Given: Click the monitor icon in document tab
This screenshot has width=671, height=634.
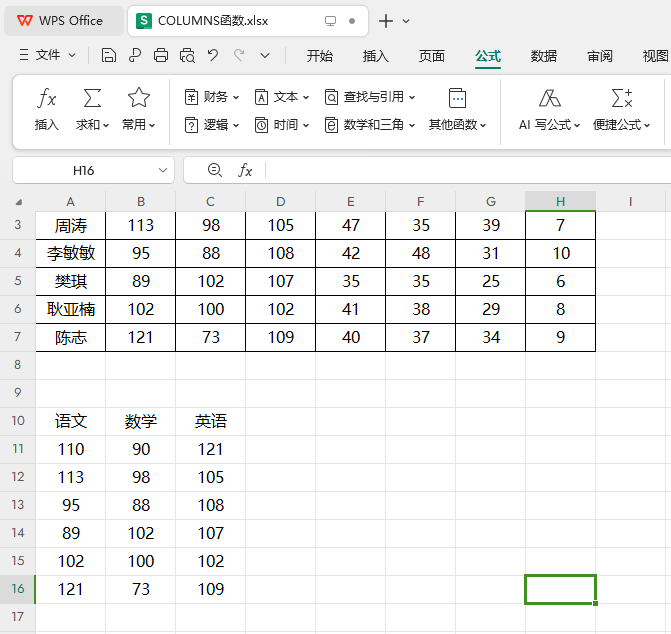Looking at the screenshot, I should point(330,21).
